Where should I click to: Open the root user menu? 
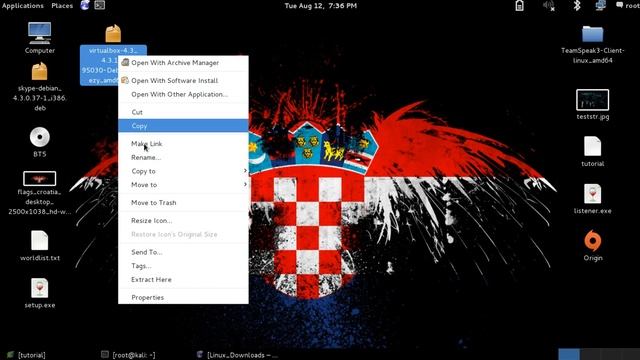point(627,5)
